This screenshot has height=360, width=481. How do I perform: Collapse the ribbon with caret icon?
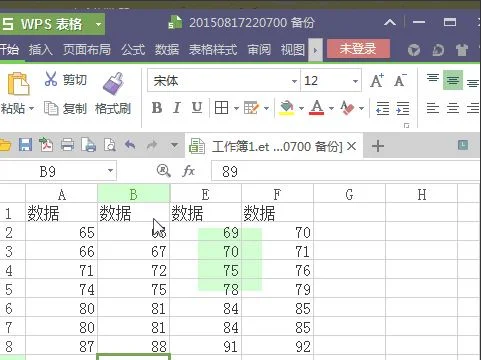(390, 23)
